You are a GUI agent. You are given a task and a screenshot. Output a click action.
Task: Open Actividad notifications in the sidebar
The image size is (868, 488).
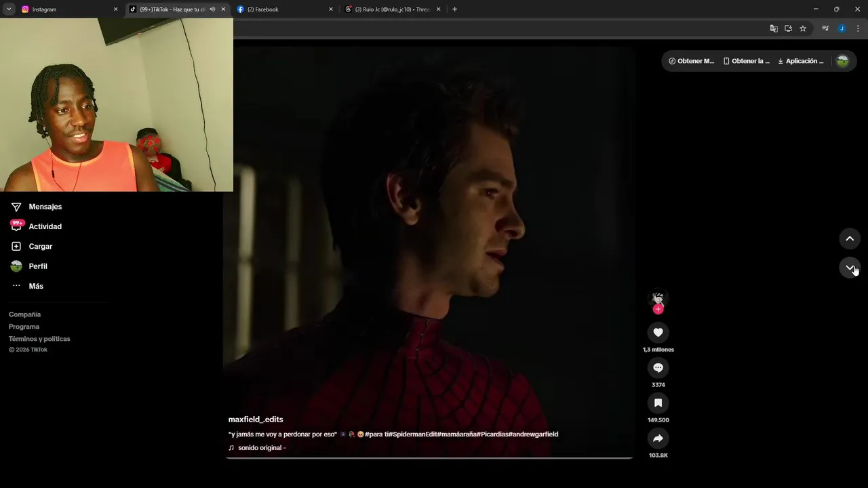click(37, 226)
